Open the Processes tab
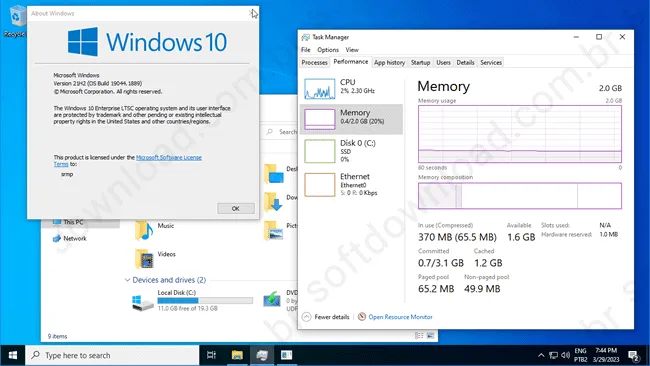 (x=314, y=62)
